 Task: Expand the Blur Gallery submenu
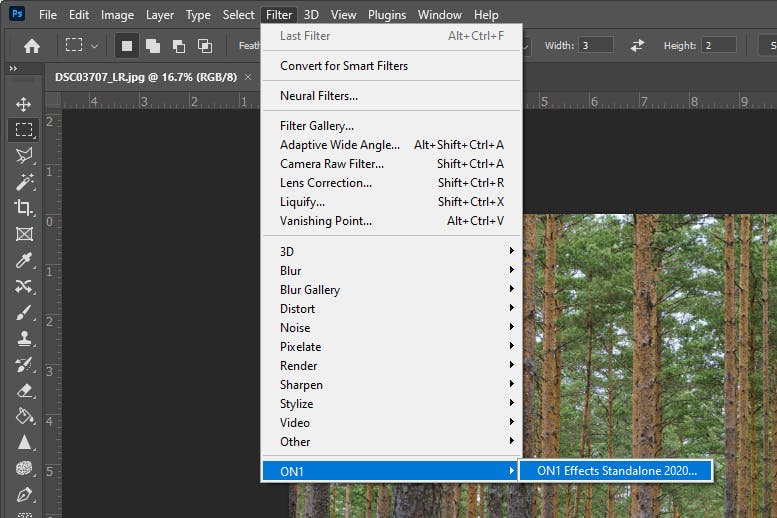coord(391,289)
